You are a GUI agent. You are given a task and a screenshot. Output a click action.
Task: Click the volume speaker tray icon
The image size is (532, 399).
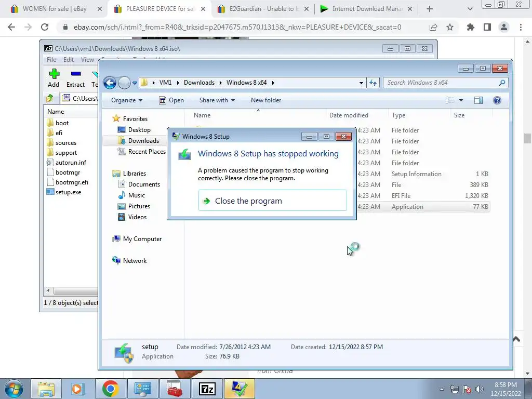point(480,389)
